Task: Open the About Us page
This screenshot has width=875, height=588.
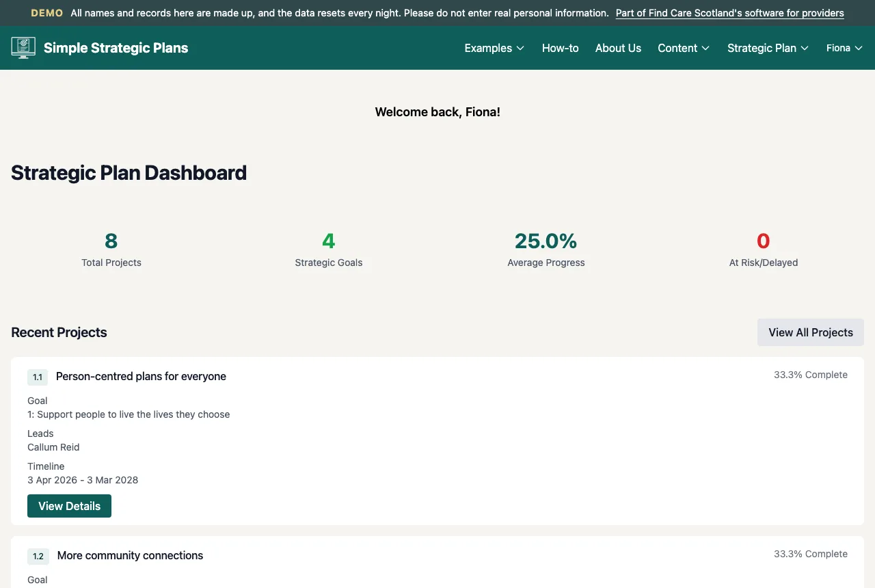Action: 618,48
